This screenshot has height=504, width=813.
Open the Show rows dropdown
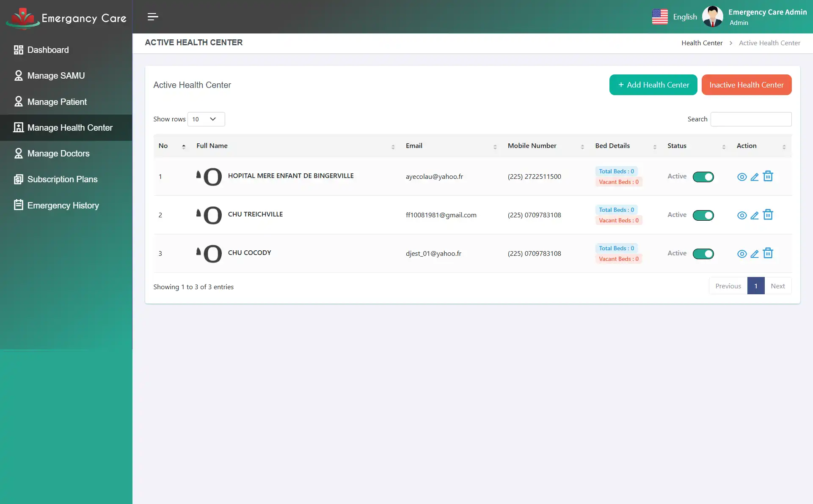point(206,119)
